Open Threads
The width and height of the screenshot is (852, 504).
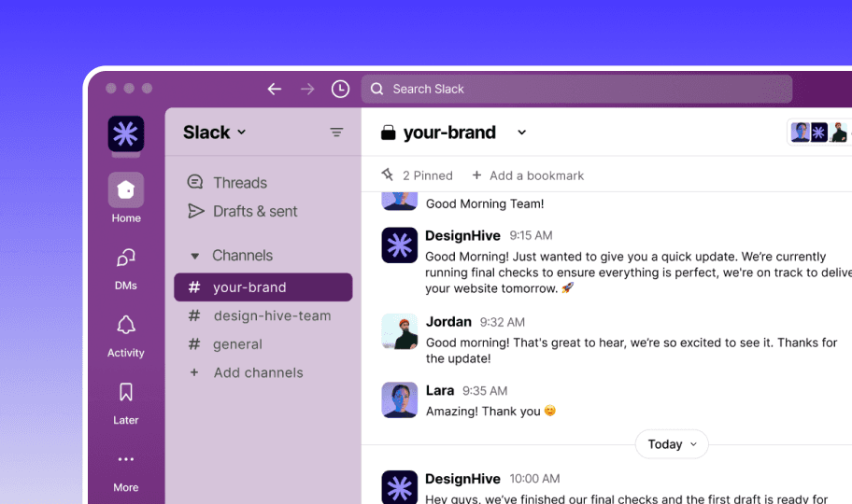pyautogui.click(x=227, y=183)
